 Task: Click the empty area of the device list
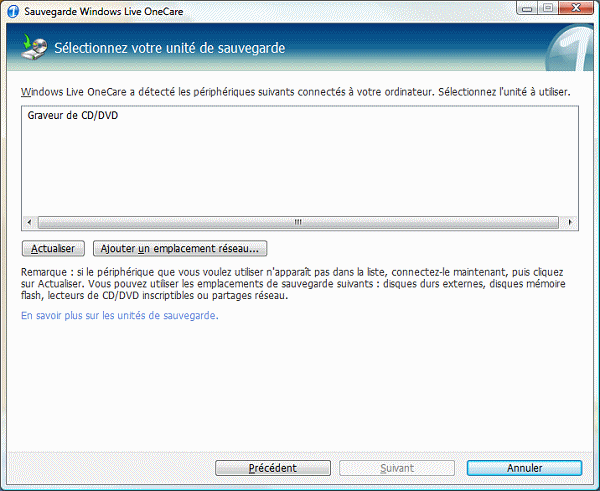coord(300,170)
